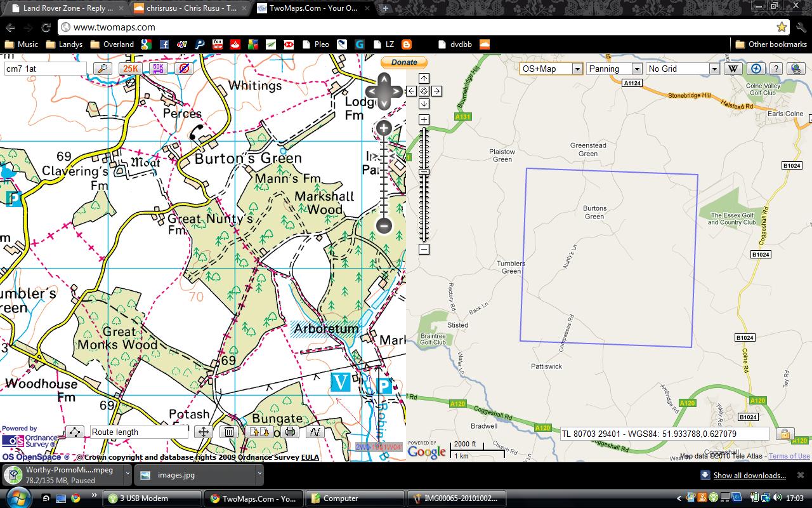The width and height of the screenshot is (812, 508).
Task: Click the blue compass circle button
Action: pos(755,69)
